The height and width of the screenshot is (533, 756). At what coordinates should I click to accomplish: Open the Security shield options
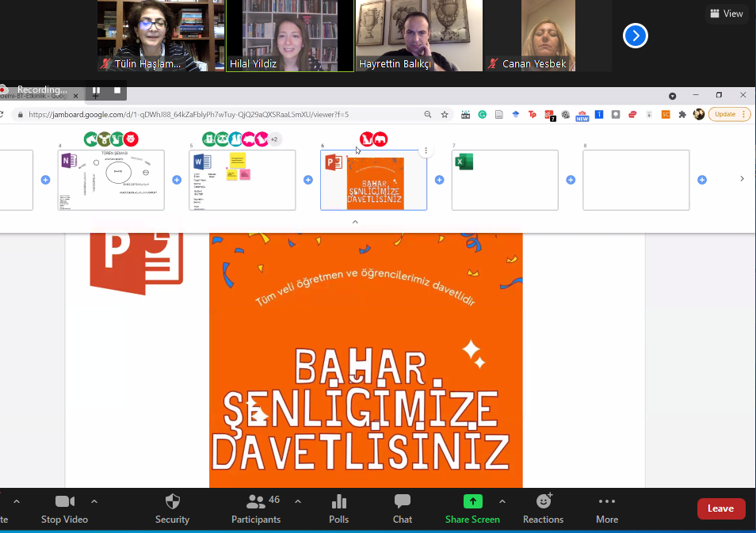click(x=172, y=508)
